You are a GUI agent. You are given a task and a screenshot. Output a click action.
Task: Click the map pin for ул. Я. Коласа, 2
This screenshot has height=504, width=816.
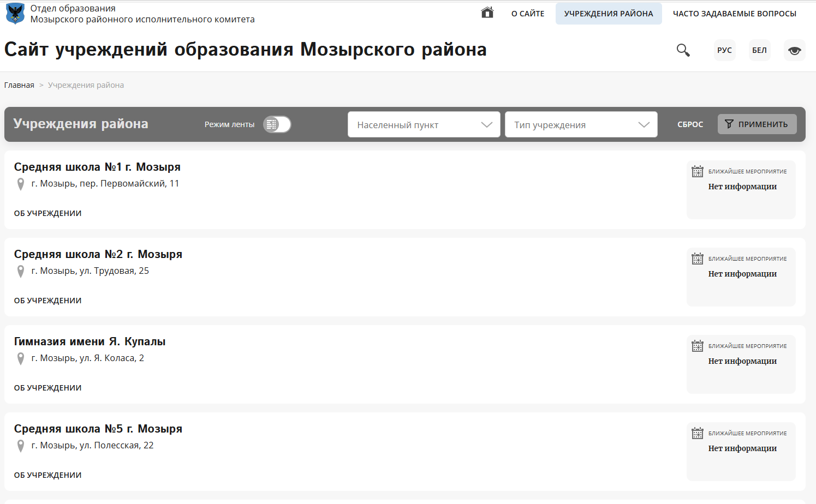(21, 359)
